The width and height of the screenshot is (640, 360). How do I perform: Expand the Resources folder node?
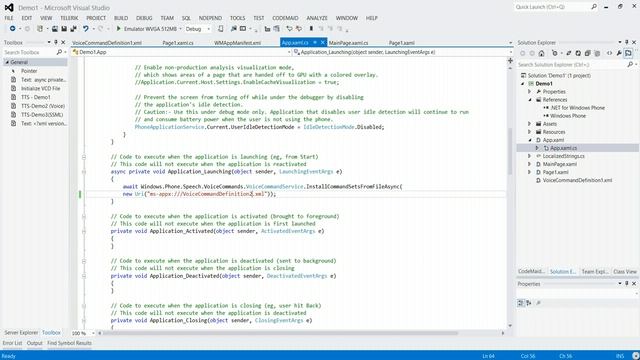point(530,132)
